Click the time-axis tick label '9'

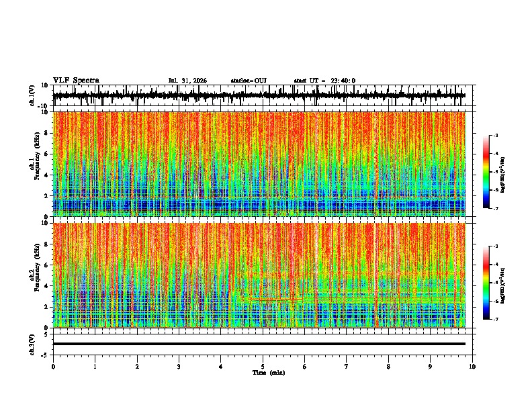pyautogui.click(x=430, y=367)
